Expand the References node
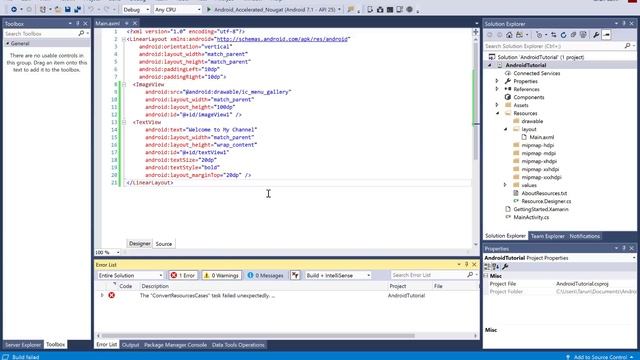The width and height of the screenshot is (640, 360). pos(497,89)
